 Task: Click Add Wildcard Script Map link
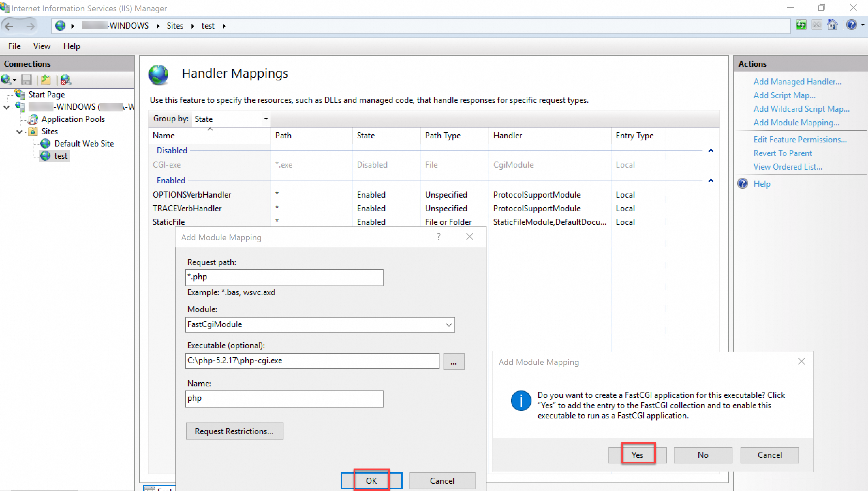(x=801, y=109)
